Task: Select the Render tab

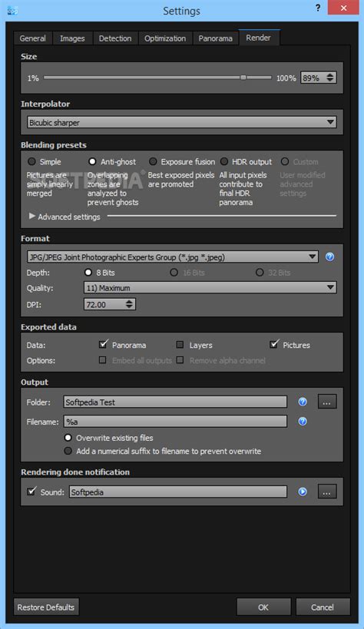Action: [x=259, y=38]
